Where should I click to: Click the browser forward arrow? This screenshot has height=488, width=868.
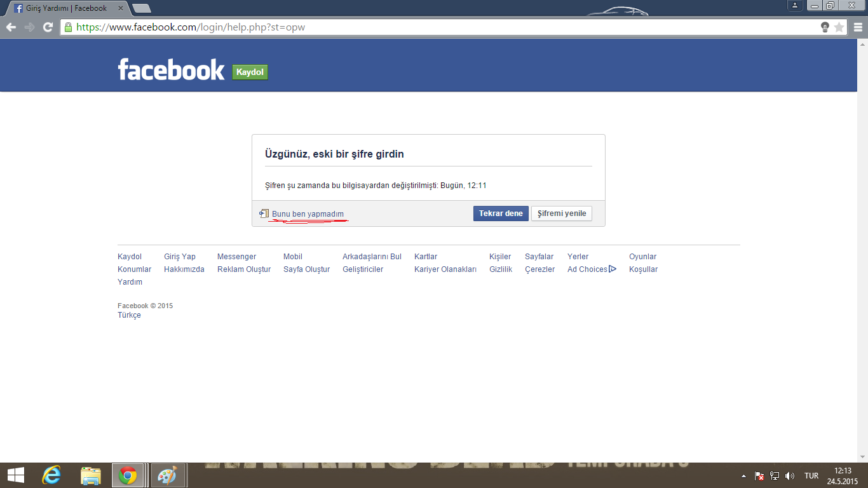click(29, 27)
